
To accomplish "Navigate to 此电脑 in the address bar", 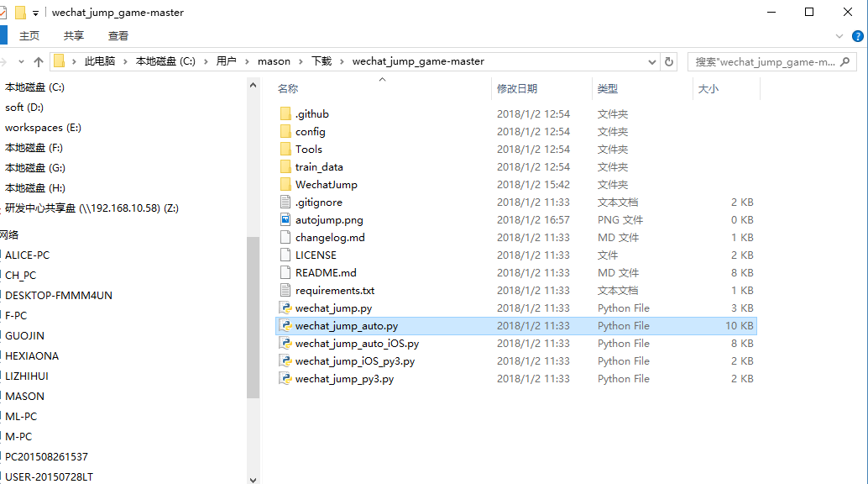I will point(100,61).
